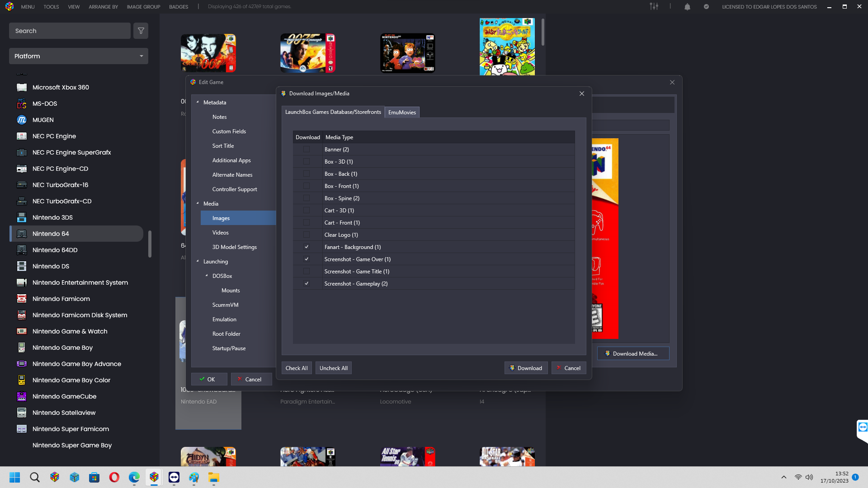Image resolution: width=868 pixels, height=488 pixels.
Task: Select the Nintendo 3DS platform icon
Action: tap(22, 217)
